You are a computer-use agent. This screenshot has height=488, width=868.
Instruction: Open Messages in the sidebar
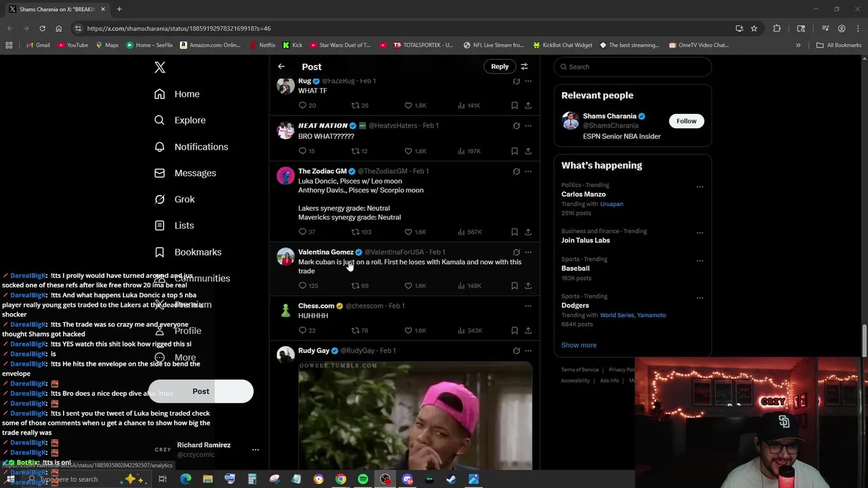(185, 173)
